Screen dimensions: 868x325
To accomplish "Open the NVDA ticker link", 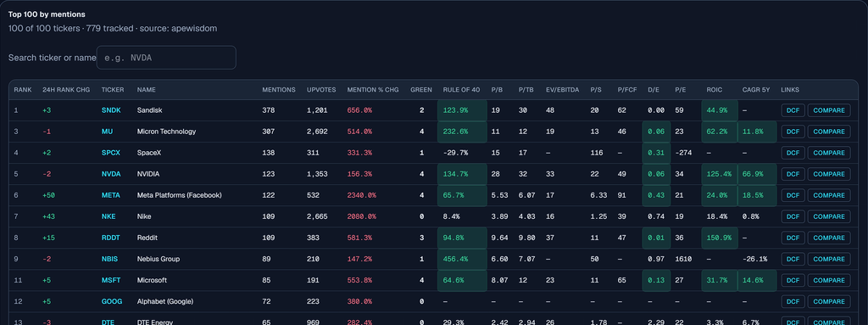I will pos(111,174).
